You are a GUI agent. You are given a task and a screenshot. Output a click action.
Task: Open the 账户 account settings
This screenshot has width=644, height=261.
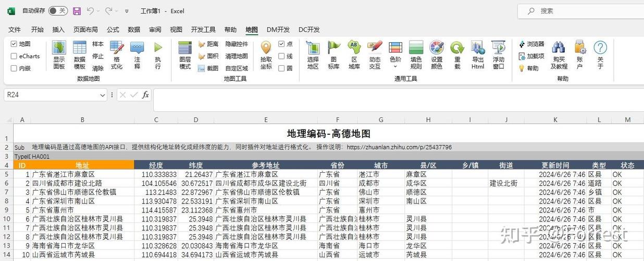pyautogui.click(x=580, y=55)
